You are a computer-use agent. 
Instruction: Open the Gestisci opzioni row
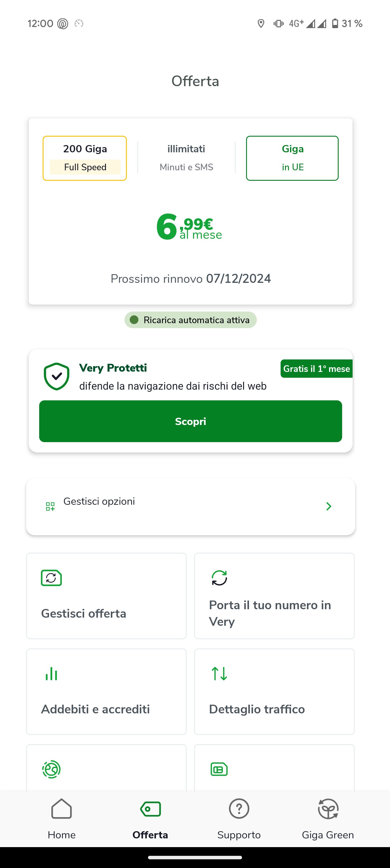click(190, 506)
